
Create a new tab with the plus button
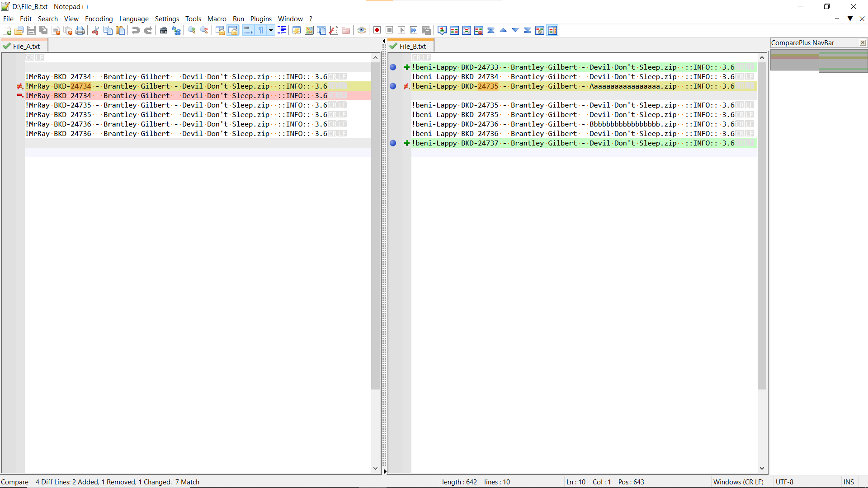click(837, 19)
